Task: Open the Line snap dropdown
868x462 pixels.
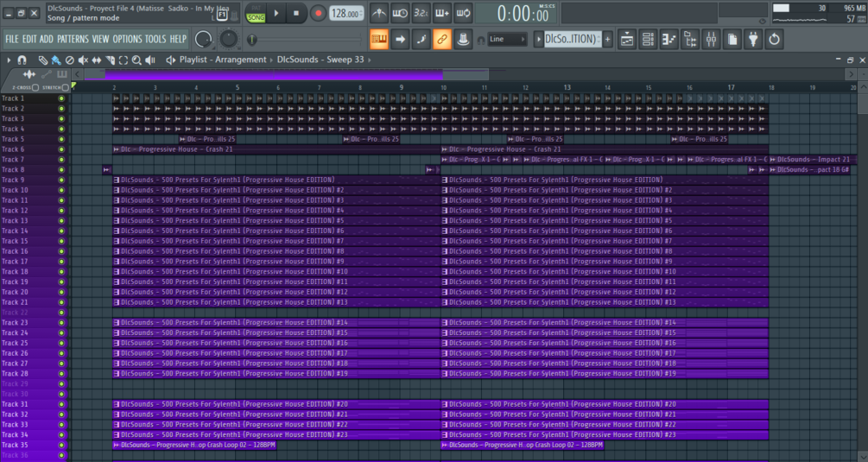Action: (x=506, y=39)
